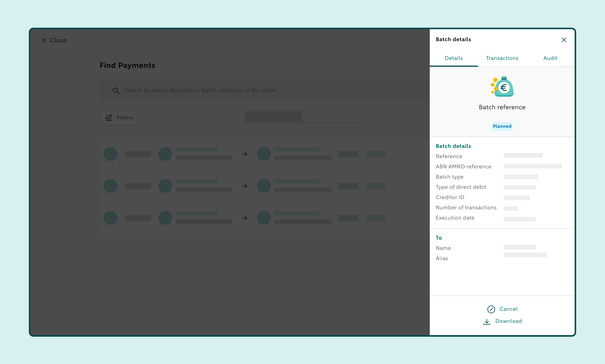
Task: Click the Reference label under Batch details
Action: [449, 156]
